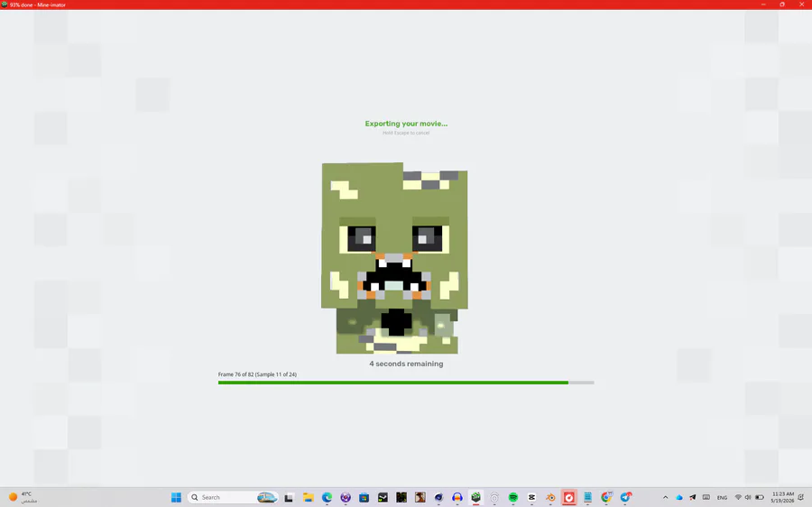Open Spotify from the taskbar
Image resolution: width=812 pixels, height=507 pixels.
click(512, 497)
